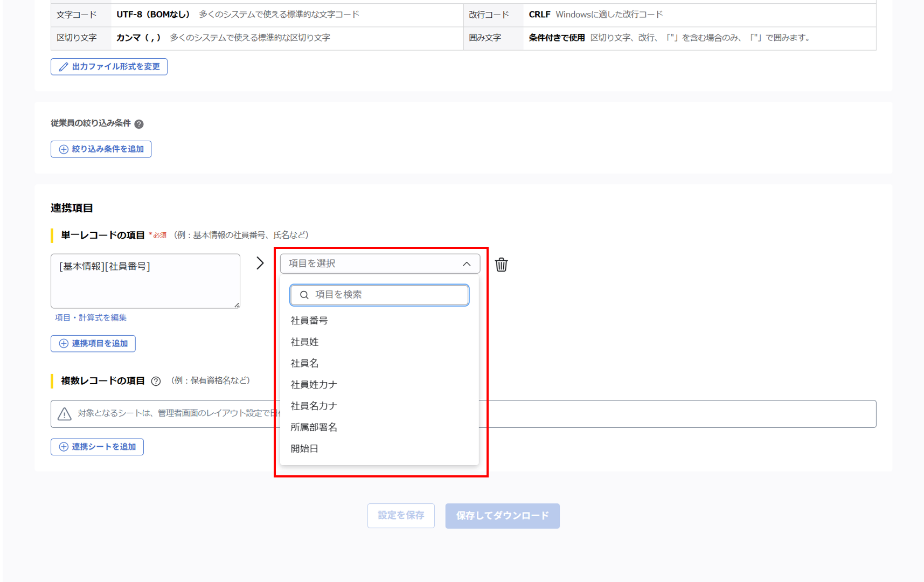
Task: Click the help icon beside 従業員の絞り込み条件
Action: pos(139,123)
